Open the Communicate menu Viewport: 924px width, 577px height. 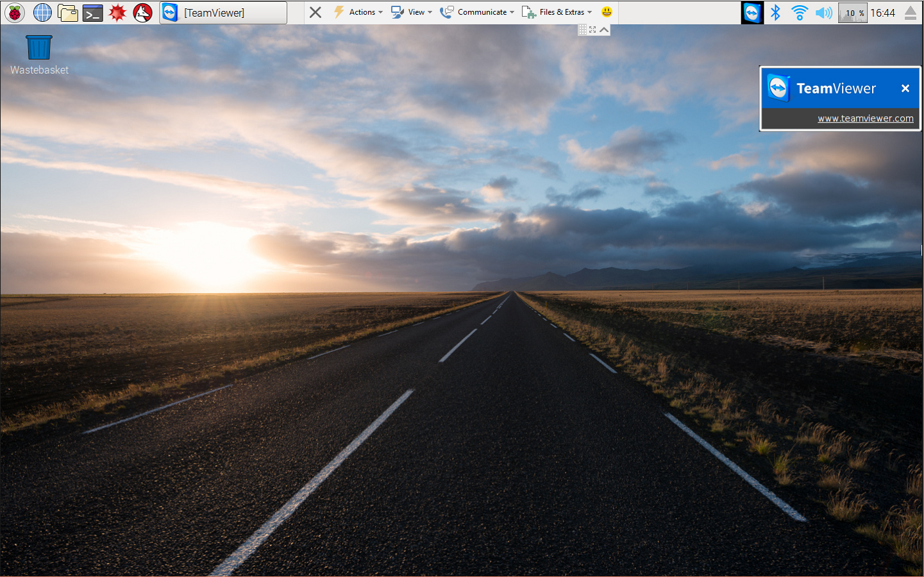(x=477, y=12)
